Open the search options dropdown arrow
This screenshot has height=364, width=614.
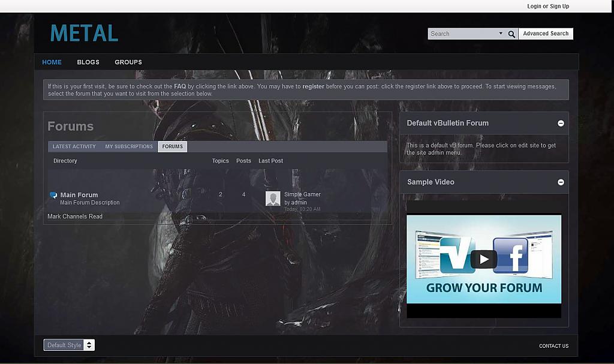(x=501, y=34)
